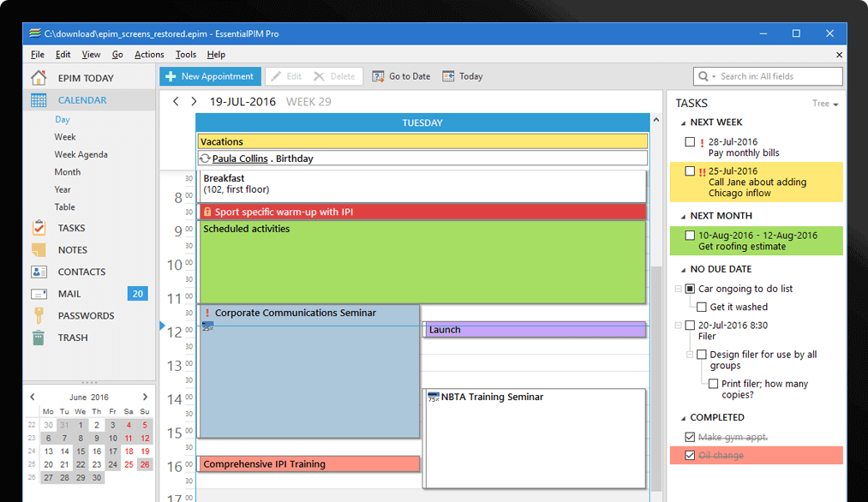Go to next day with right arrow
Viewport: 868px width, 502px height.
(x=194, y=101)
